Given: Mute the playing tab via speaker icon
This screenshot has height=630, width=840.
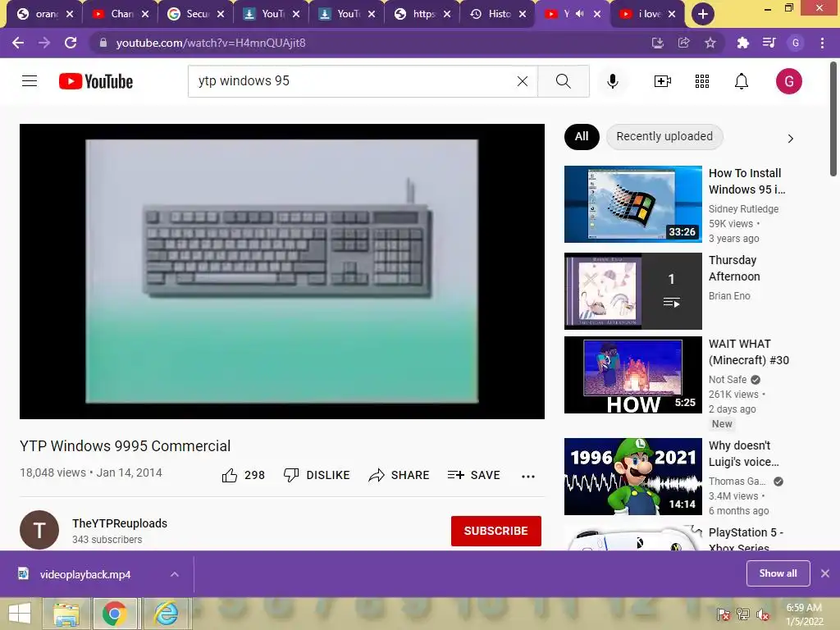Looking at the screenshot, I should [580, 14].
